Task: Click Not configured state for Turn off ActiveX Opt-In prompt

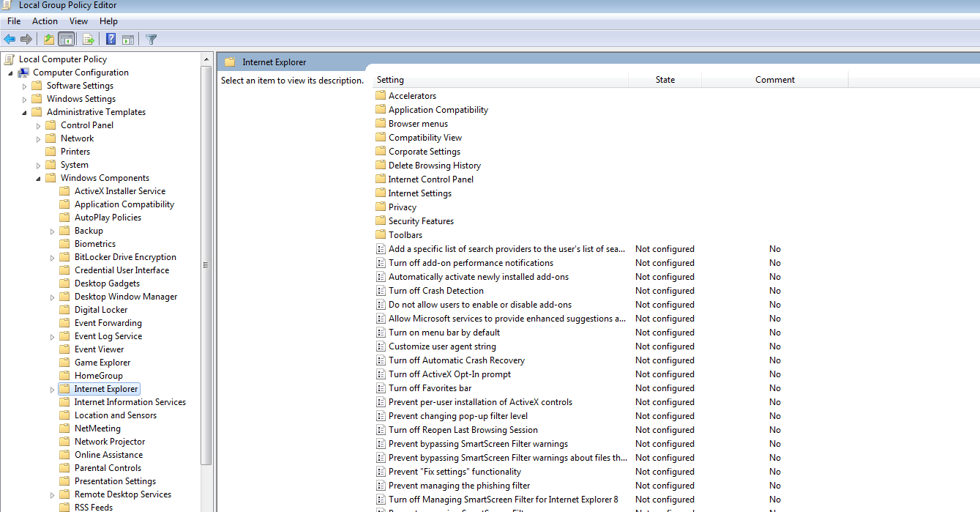Action: (x=665, y=374)
